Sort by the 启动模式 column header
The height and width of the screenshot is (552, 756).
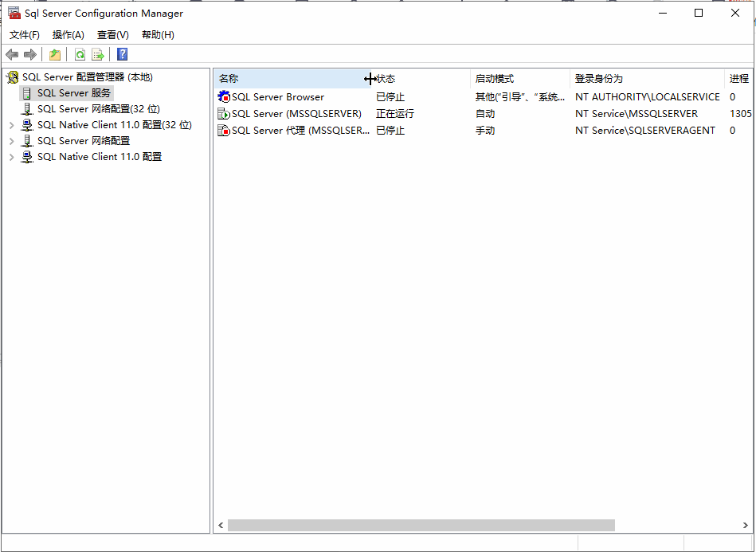(x=520, y=79)
